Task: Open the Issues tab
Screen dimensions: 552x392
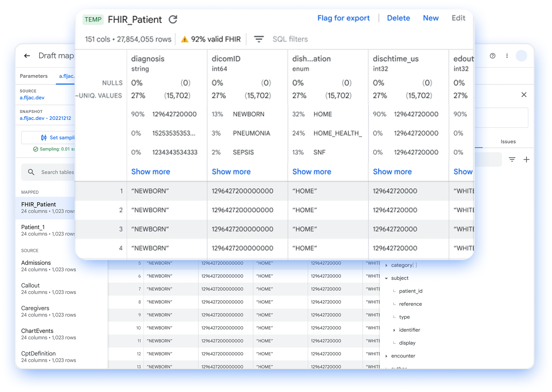Action: click(508, 141)
